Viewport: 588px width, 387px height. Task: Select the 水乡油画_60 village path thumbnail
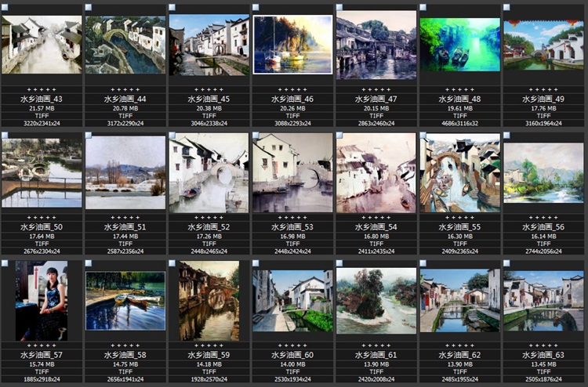click(x=292, y=301)
